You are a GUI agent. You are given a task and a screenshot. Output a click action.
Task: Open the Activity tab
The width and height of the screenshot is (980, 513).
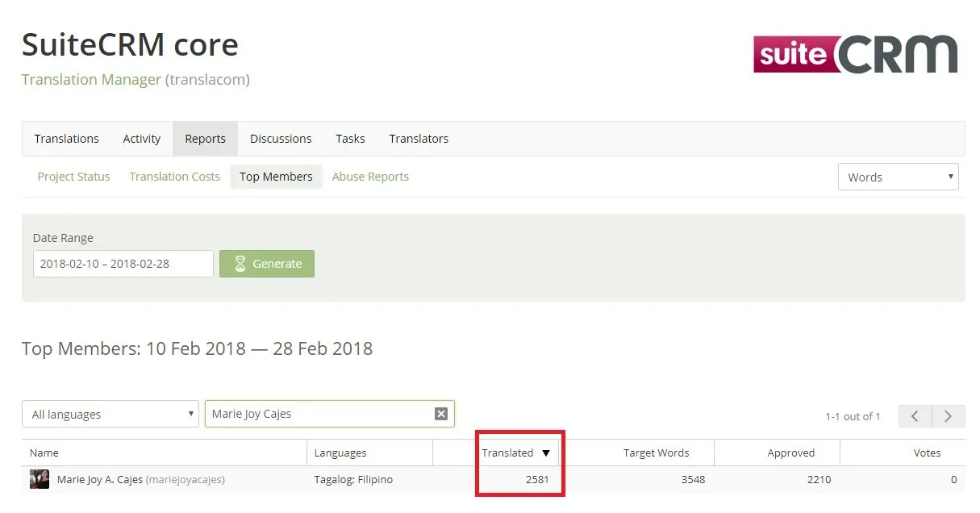coord(142,139)
